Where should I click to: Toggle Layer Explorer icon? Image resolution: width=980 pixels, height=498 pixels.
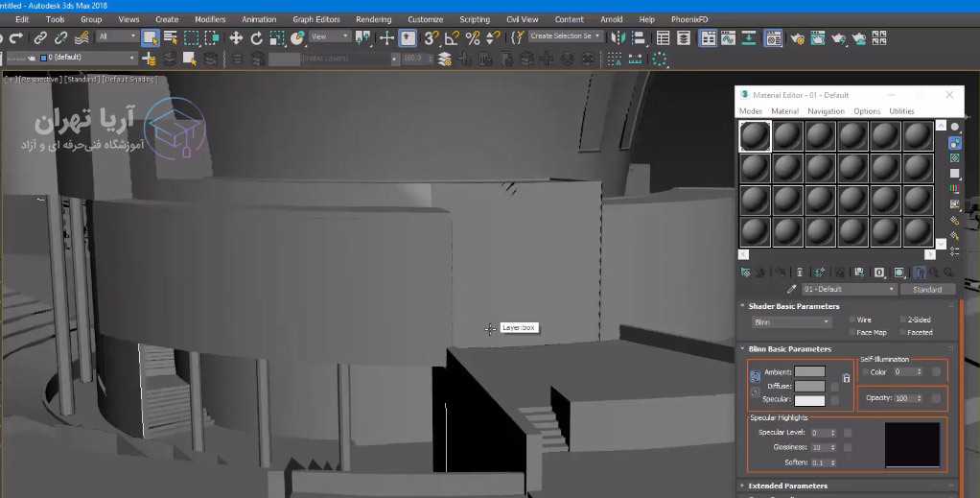[684, 38]
